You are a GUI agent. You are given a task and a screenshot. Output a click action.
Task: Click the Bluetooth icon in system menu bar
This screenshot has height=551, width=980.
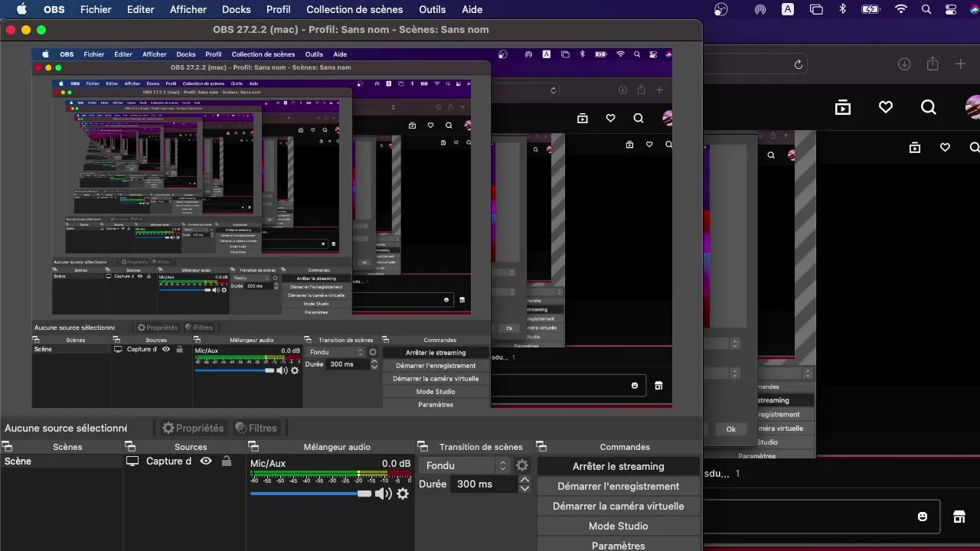pos(843,9)
